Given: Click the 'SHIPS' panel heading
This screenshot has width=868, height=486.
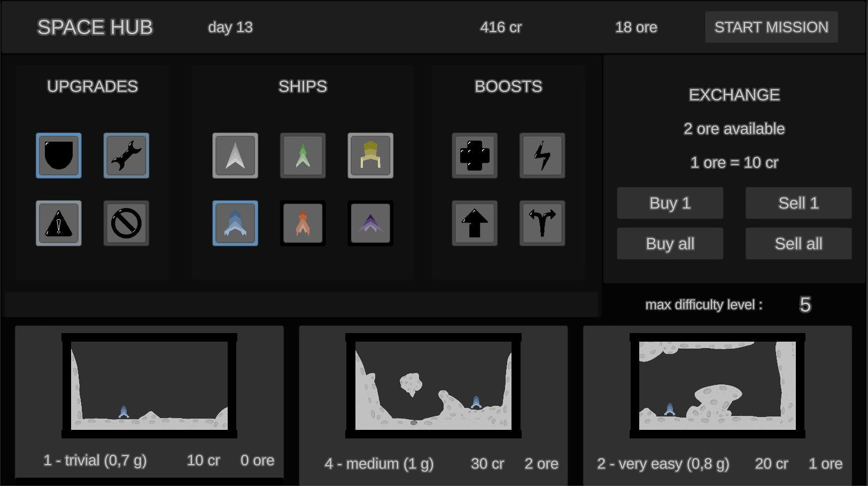Looking at the screenshot, I should point(303,87).
